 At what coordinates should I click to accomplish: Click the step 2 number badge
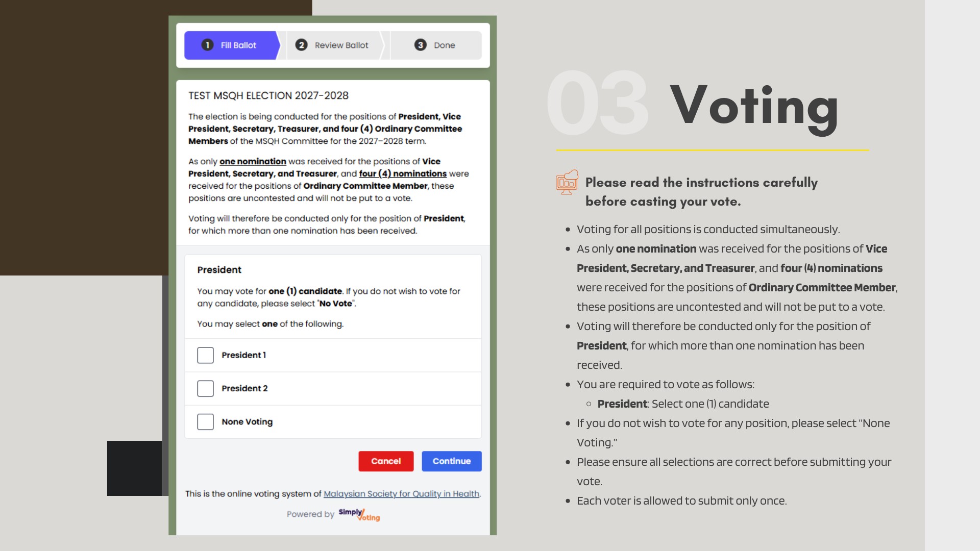[301, 45]
